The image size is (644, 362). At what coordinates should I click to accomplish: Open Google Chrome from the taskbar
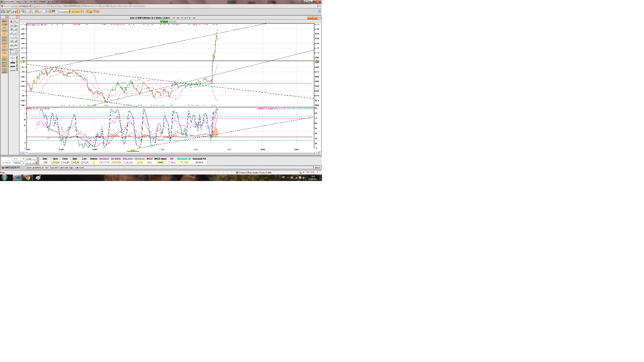click(x=28, y=178)
